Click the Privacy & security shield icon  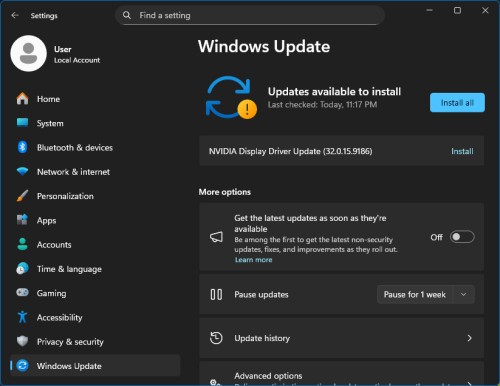click(x=22, y=341)
